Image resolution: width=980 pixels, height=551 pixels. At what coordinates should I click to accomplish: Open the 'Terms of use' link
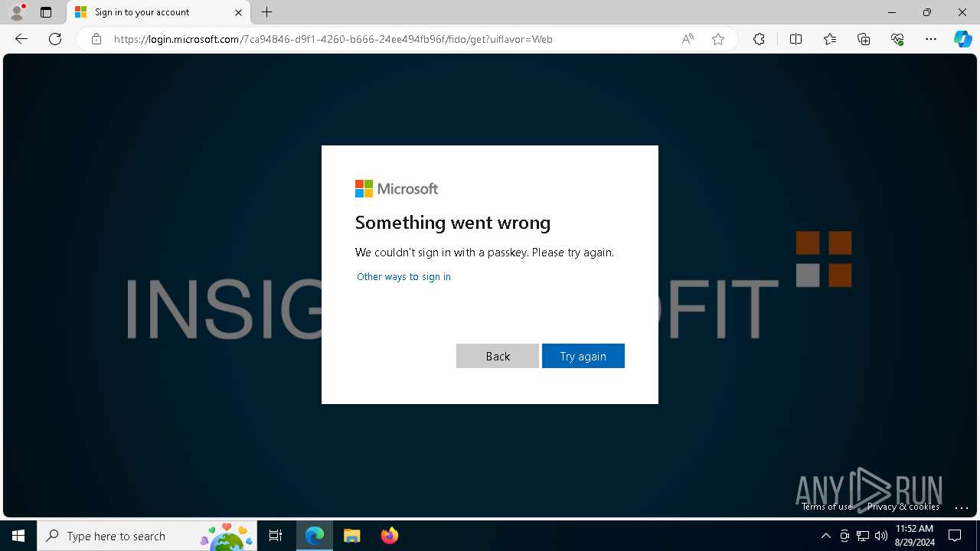point(827,507)
